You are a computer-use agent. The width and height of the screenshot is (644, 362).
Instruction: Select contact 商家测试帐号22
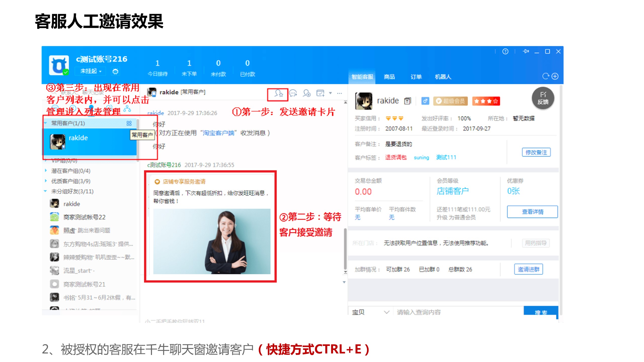pos(89,217)
